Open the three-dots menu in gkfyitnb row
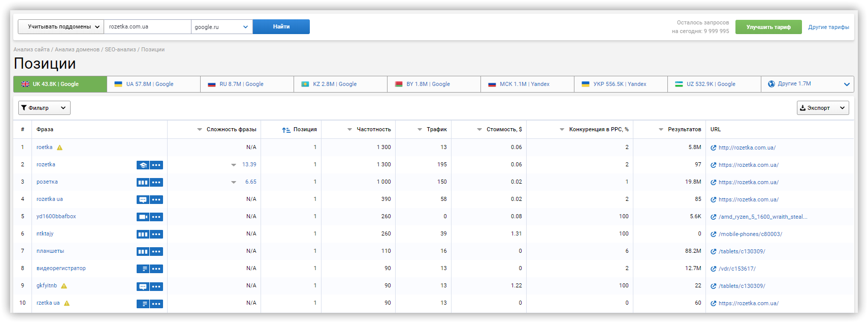This screenshot has height=323, width=868. [156, 286]
